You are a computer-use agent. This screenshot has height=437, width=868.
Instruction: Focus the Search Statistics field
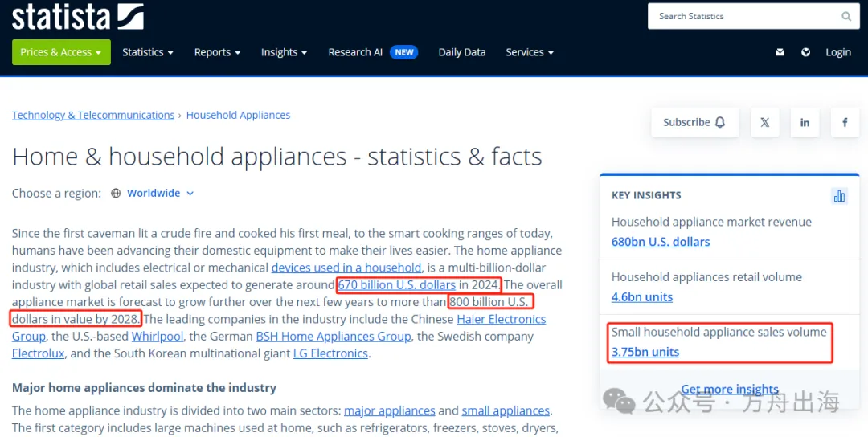[743, 16]
